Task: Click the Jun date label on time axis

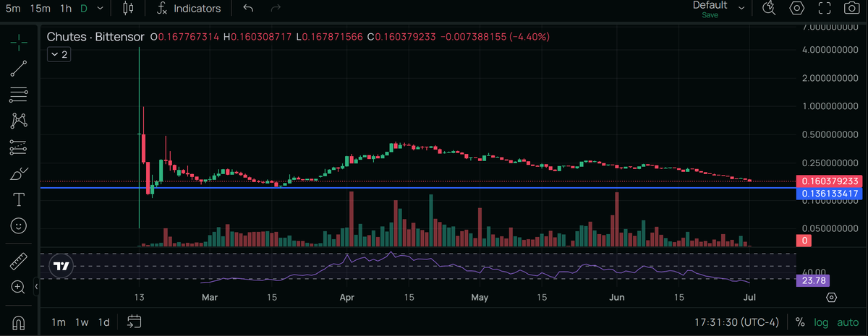Action: tap(617, 297)
